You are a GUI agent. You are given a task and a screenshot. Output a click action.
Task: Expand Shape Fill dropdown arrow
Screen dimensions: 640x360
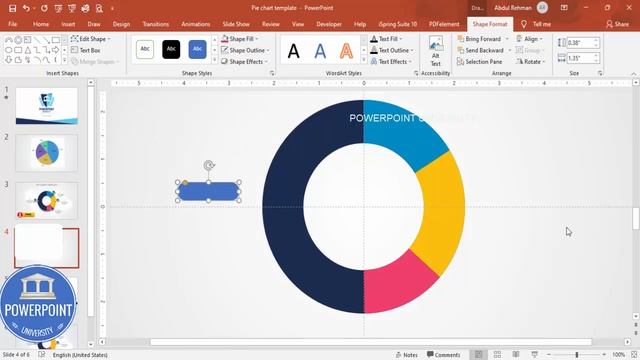[257, 39]
